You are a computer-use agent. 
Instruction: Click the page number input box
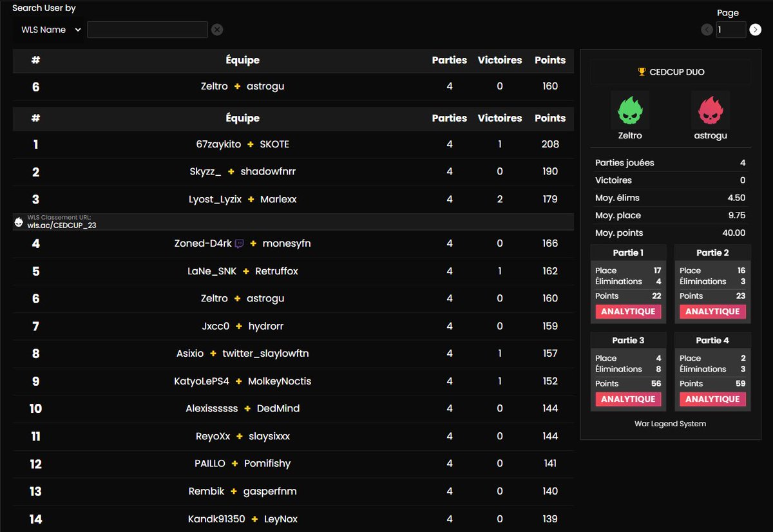click(x=731, y=30)
